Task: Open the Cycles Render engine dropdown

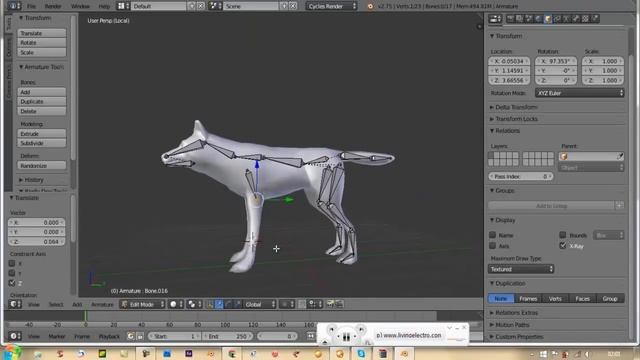Action: [x=332, y=6]
